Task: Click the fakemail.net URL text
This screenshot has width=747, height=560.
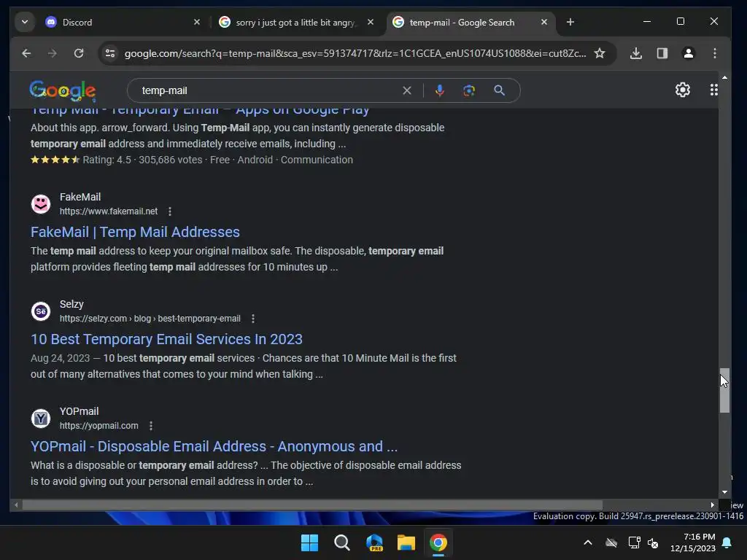Action: coord(109,211)
